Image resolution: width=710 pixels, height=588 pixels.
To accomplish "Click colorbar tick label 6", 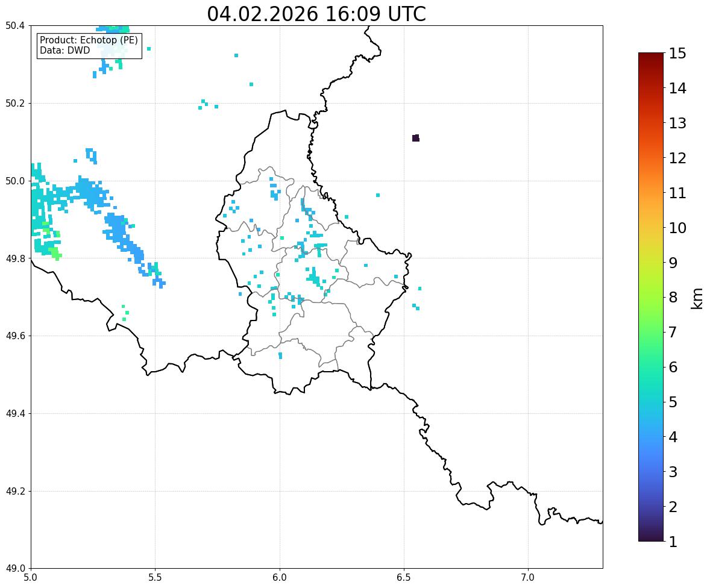I will tap(673, 367).
